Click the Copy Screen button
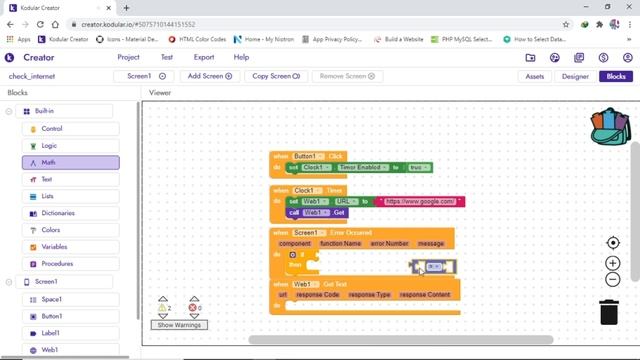The image size is (640, 360). 276,76
